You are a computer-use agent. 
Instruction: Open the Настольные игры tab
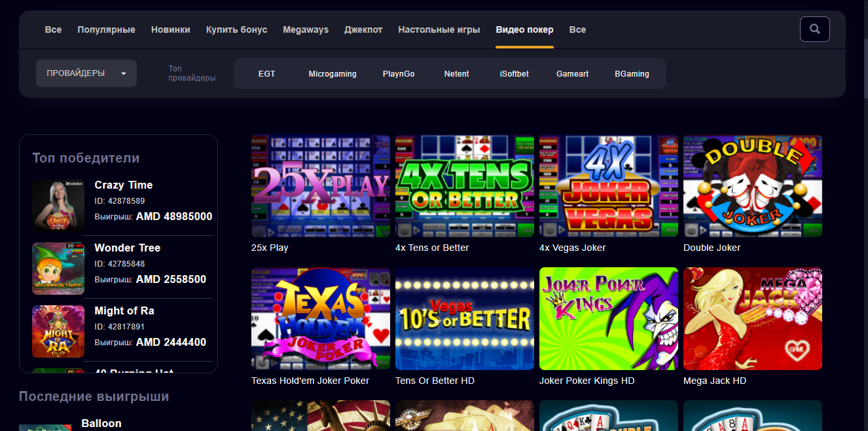point(439,29)
